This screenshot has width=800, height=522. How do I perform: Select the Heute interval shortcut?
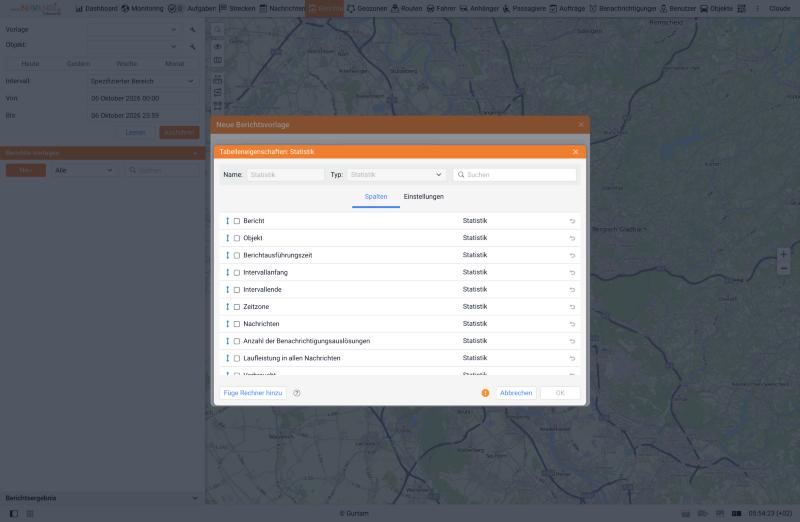pos(30,64)
